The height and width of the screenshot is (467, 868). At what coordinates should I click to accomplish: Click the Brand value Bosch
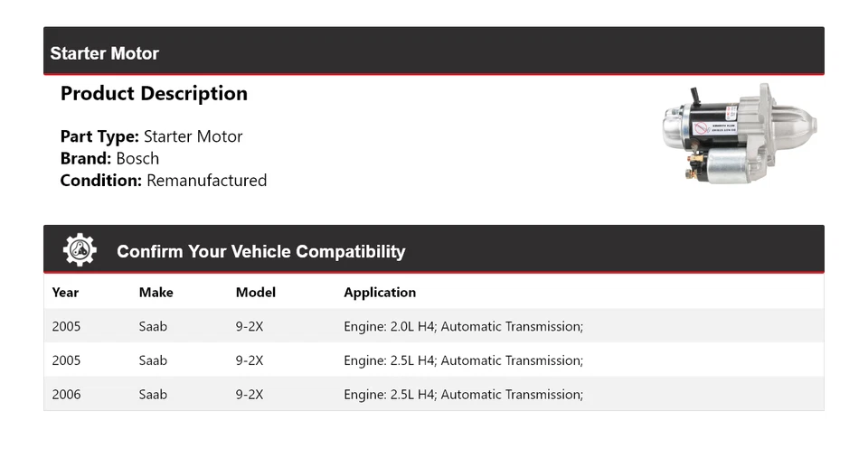click(x=137, y=159)
